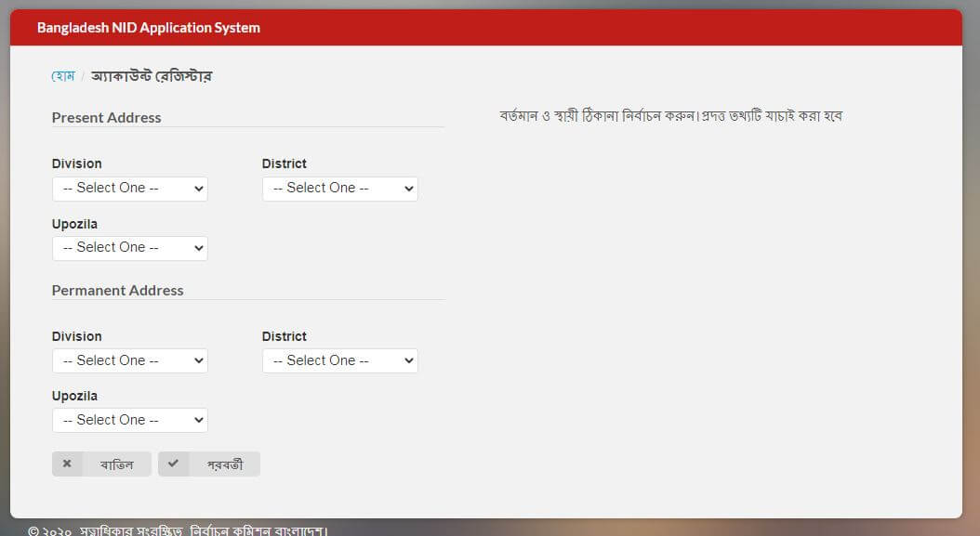
Task: Click the Permanent Address heading
Action: (117, 291)
